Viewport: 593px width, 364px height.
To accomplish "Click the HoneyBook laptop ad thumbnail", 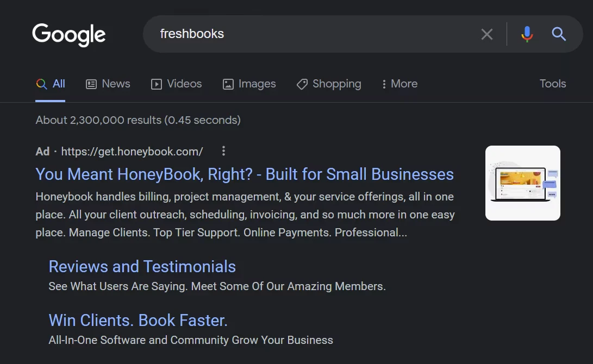I will point(522,183).
